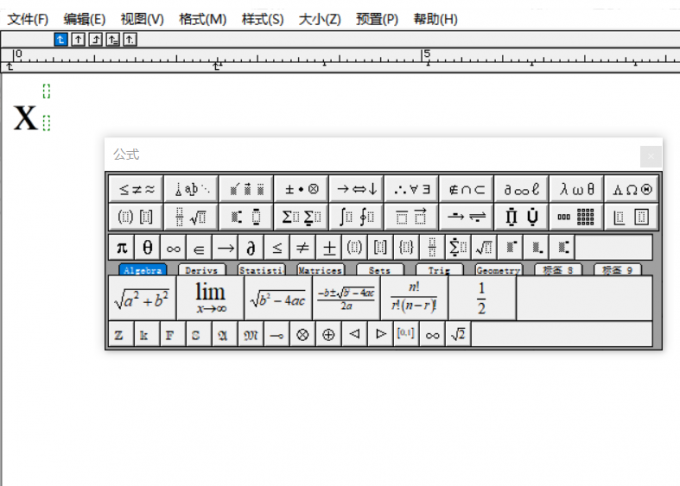The height and width of the screenshot is (486, 680).
Task: Insert right arrow from small bar
Action: click(225, 248)
